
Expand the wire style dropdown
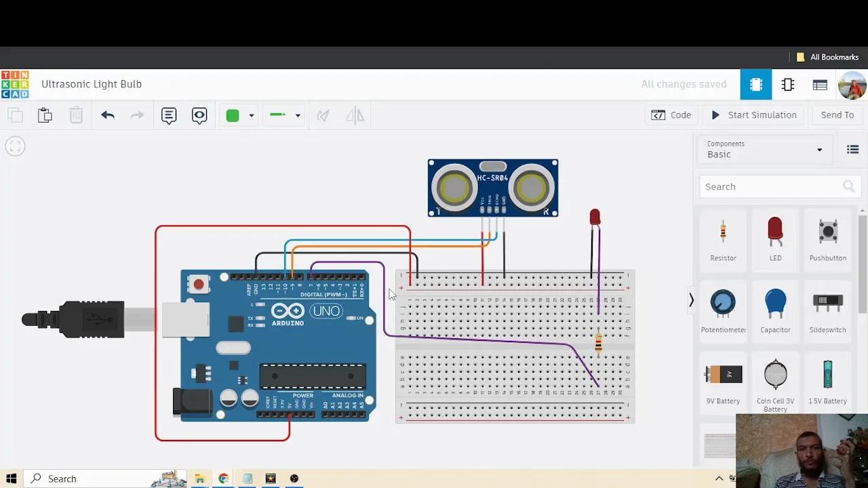(296, 115)
